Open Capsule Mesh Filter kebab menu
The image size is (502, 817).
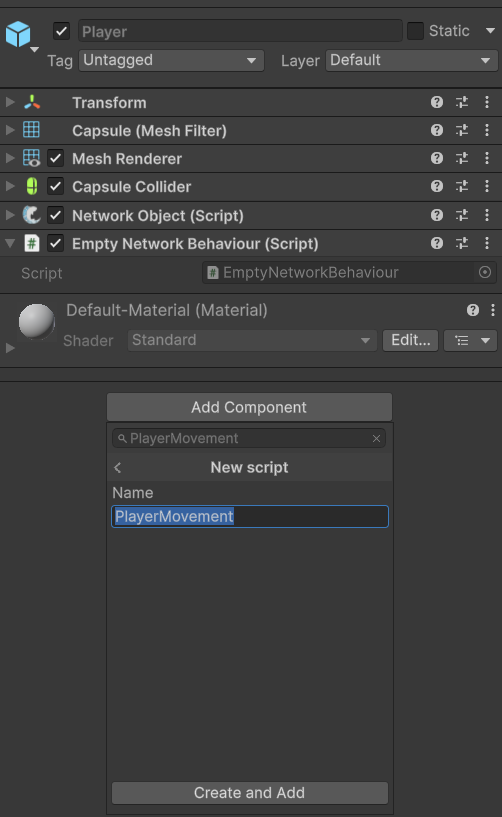pyautogui.click(x=487, y=130)
